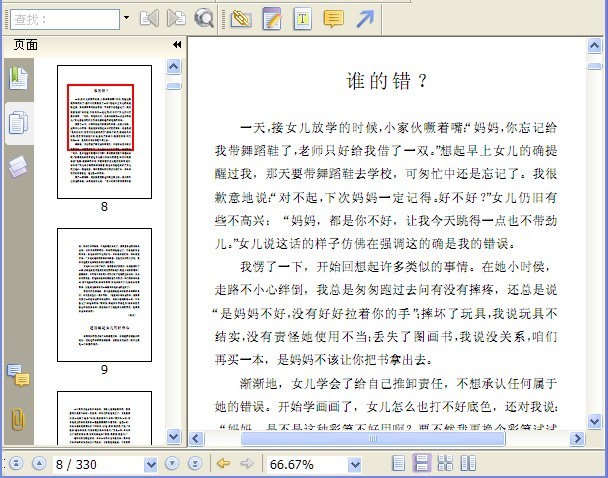Open the layers panel icon
The width and height of the screenshot is (608, 478).
[x=18, y=167]
